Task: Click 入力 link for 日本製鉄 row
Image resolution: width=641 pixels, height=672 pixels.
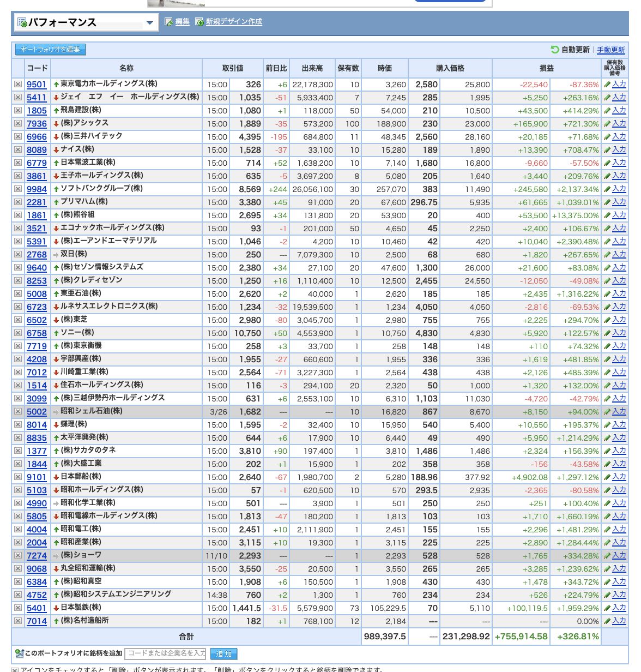Action: click(x=619, y=608)
